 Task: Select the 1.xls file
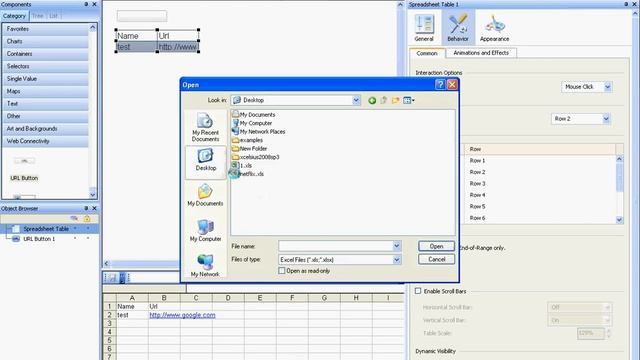tap(242, 165)
